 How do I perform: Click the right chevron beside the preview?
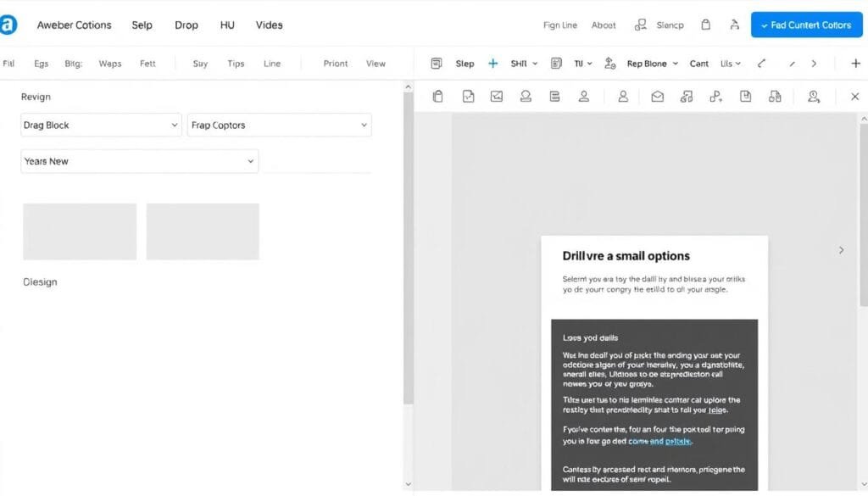841,250
